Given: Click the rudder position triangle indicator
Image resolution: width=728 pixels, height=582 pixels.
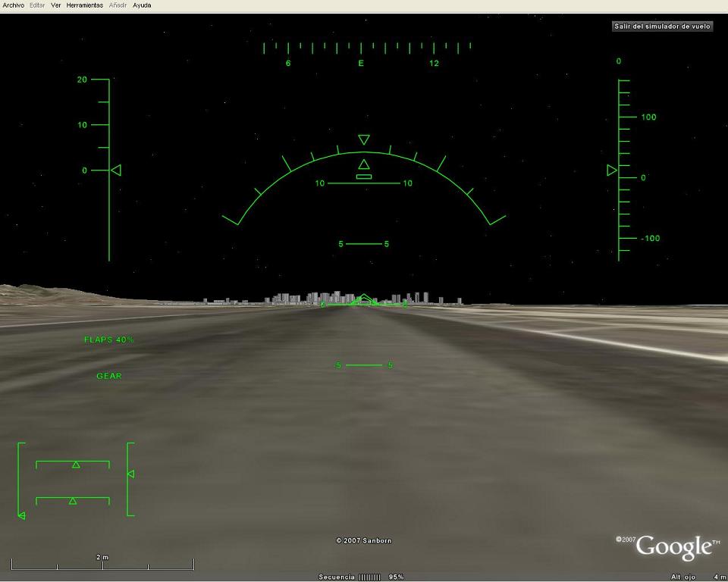Looking at the screenshot, I should 73,501.
